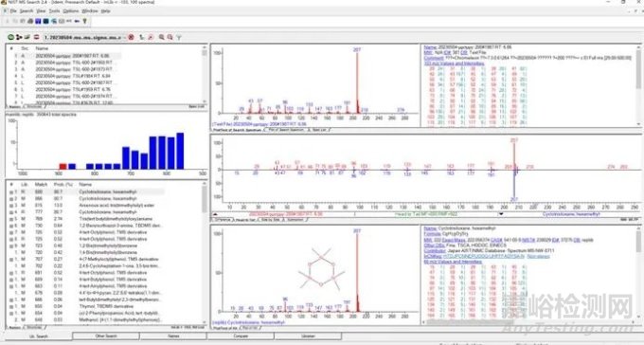Click the first magnifier zoom icon
The width and height of the screenshot is (644, 345).
coord(162,37)
